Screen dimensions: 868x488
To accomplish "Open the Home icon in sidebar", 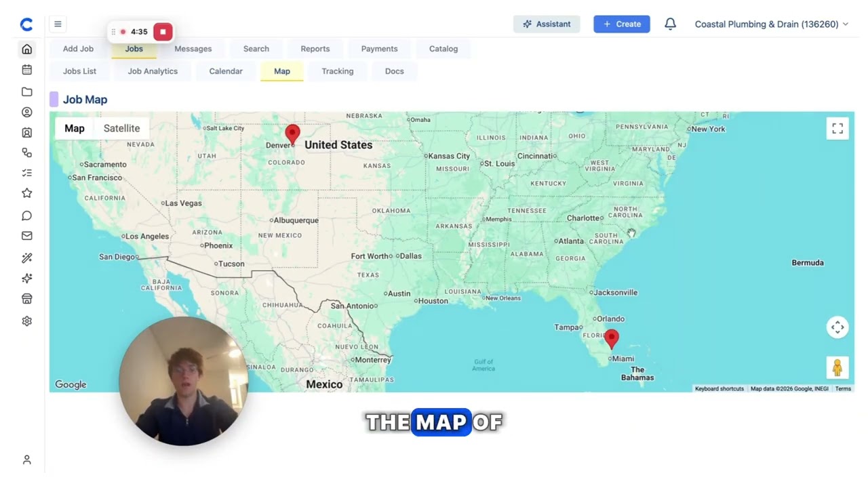I will pos(26,49).
